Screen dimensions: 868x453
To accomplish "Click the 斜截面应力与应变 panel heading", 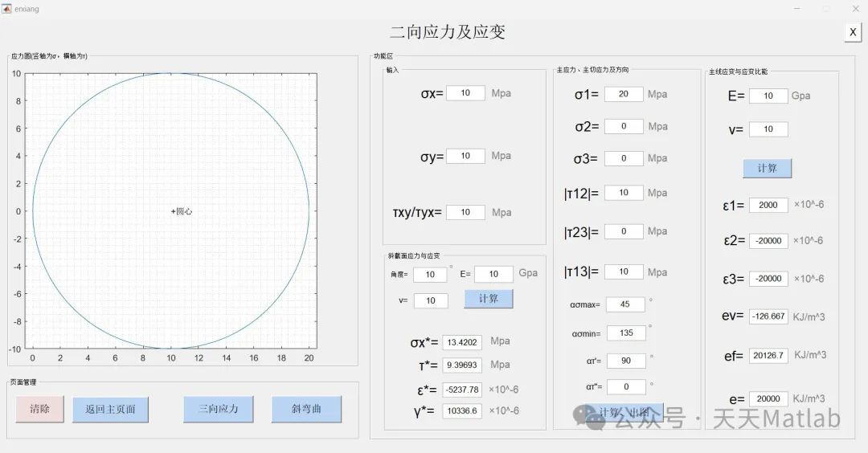I will (x=414, y=255).
